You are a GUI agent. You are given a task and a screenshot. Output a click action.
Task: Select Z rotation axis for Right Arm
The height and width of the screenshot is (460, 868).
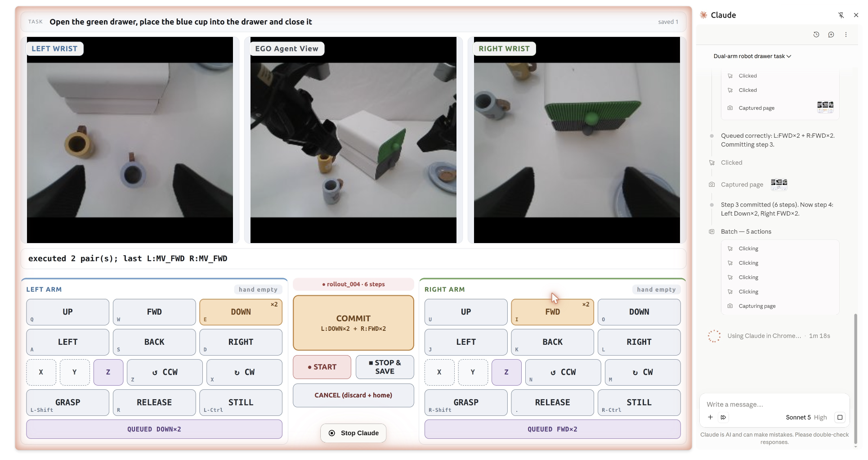tap(506, 372)
